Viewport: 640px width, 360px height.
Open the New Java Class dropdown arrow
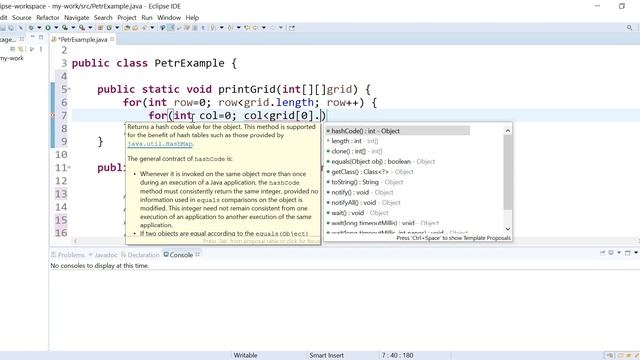(117, 28)
